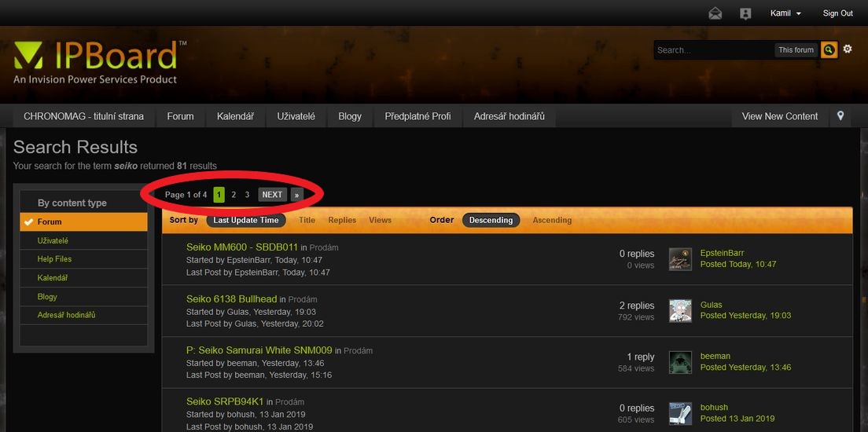Open advanced search gear icon

(848, 49)
